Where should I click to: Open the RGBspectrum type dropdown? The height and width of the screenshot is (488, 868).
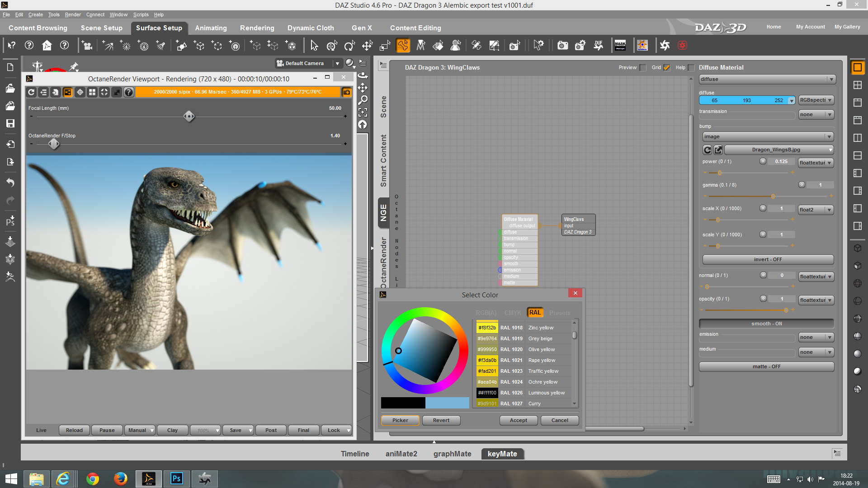coord(816,100)
